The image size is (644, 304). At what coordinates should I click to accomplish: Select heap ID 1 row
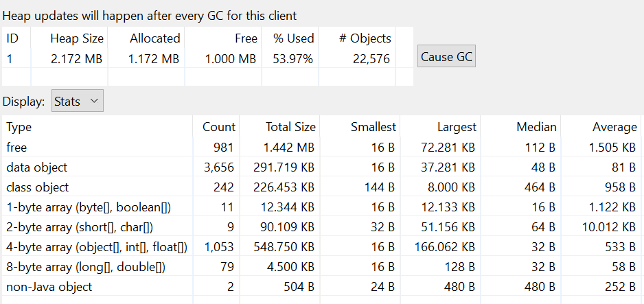pos(208,58)
